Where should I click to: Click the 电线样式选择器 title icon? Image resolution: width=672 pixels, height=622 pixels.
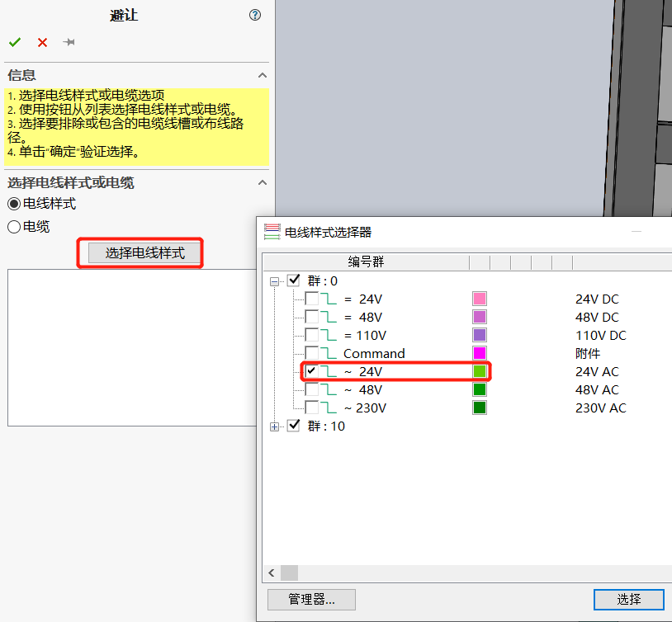click(x=272, y=232)
